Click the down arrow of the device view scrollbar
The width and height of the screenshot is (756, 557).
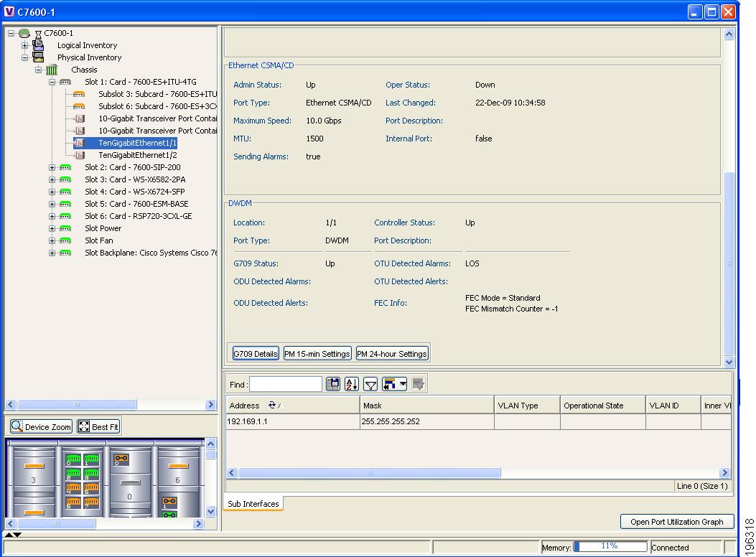coord(210,511)
